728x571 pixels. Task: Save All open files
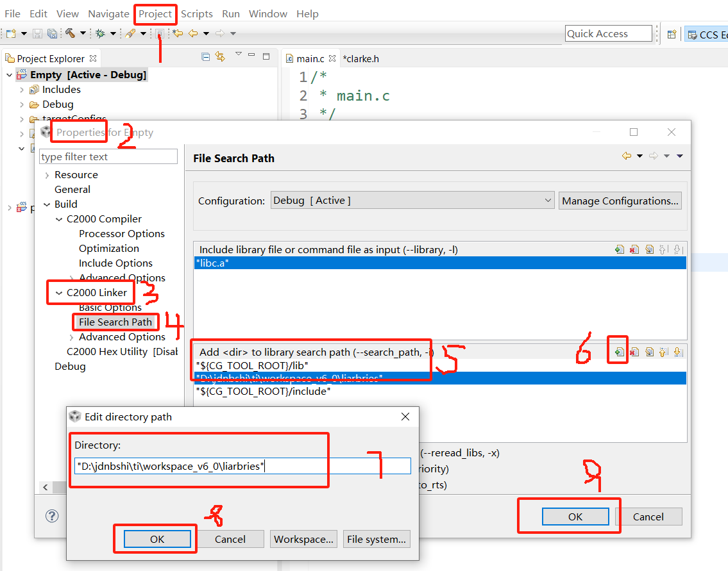pos(51,32)
